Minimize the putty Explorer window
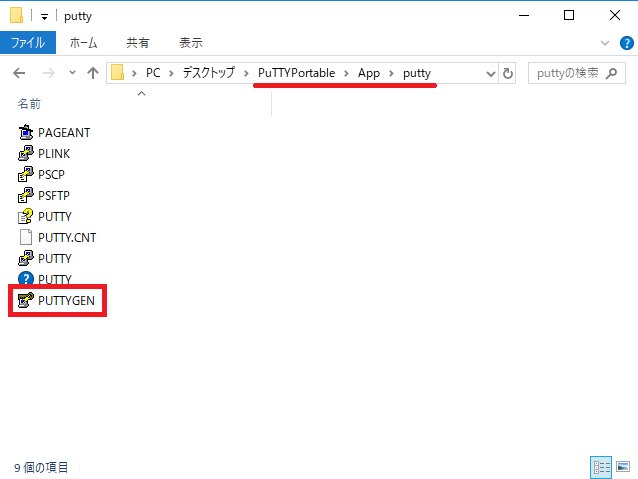The height and width of the screenshot is (479, 638). [524, 15]
